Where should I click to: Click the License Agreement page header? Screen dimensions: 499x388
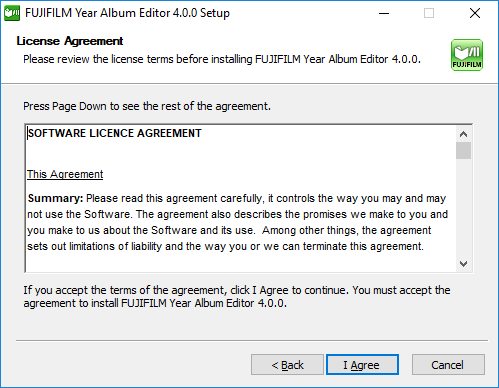coord(70,41)
